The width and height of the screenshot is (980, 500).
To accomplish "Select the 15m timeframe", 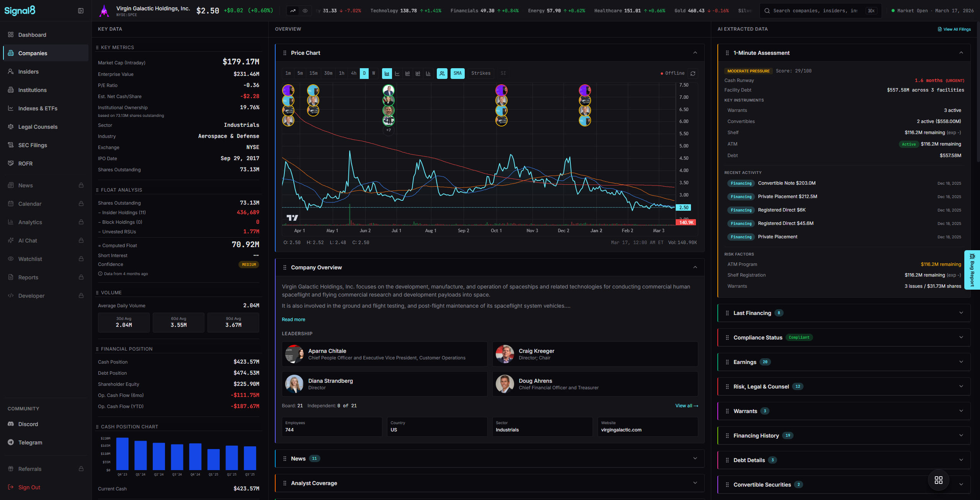I will [314, 74].
